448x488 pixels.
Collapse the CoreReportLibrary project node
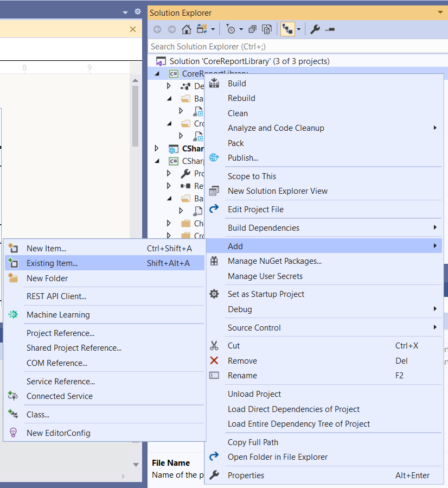(x=156, y=73)
